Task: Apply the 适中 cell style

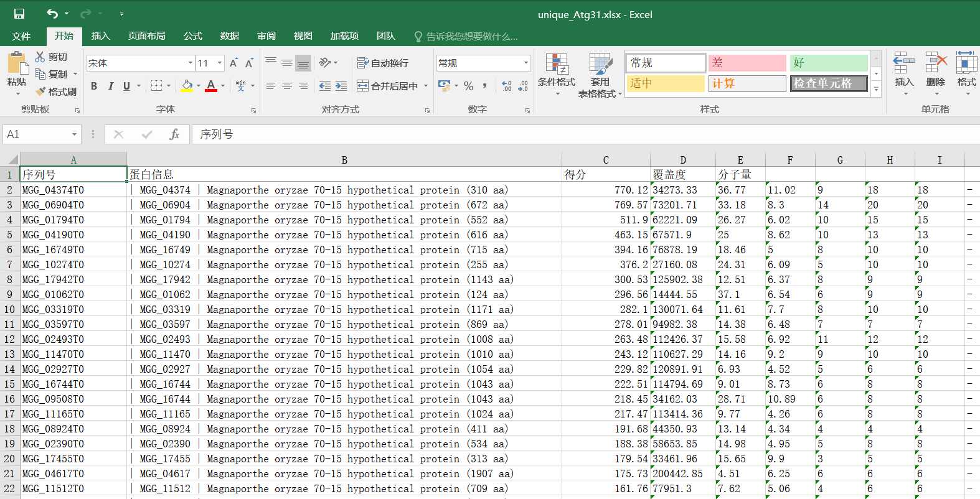Action: point(666,83)
